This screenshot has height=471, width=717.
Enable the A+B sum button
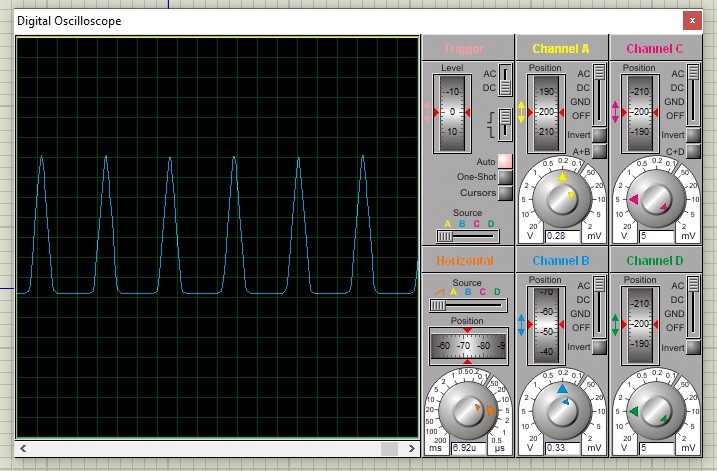click(600, 151)
